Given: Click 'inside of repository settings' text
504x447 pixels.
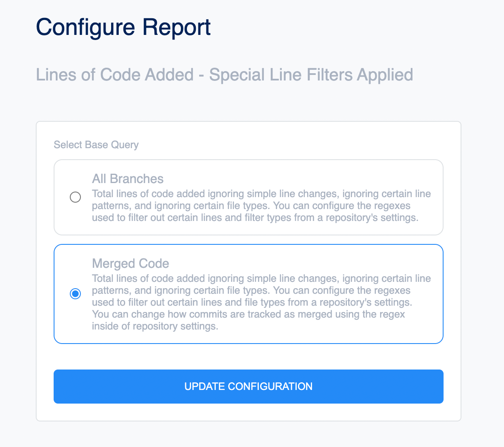Looking at the screenshot, I should 155,326.
